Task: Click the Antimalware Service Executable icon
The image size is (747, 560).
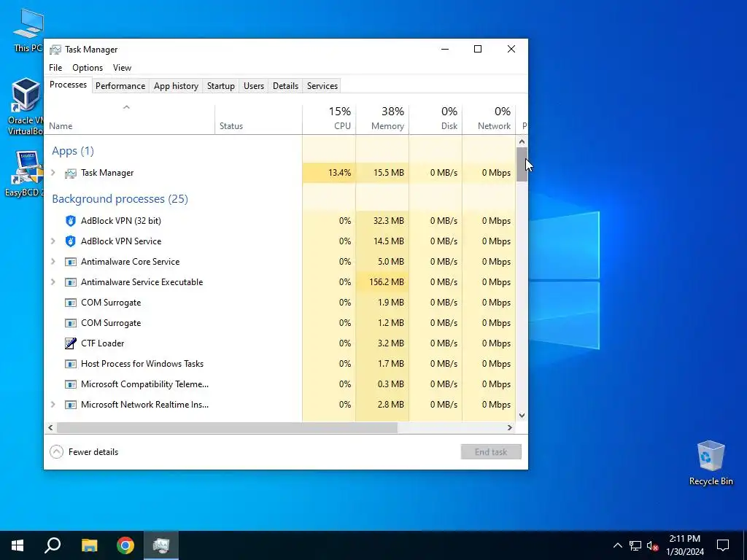Action: click(x=71, y=282)
